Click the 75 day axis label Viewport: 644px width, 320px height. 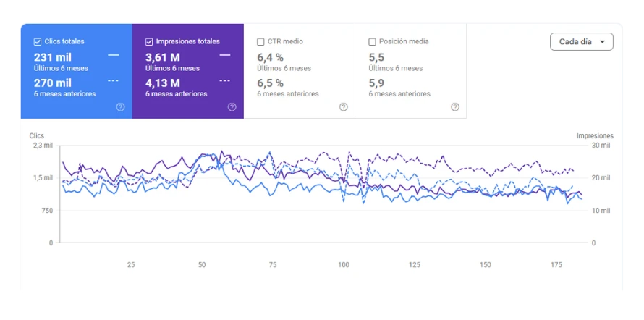pos(273,265)
